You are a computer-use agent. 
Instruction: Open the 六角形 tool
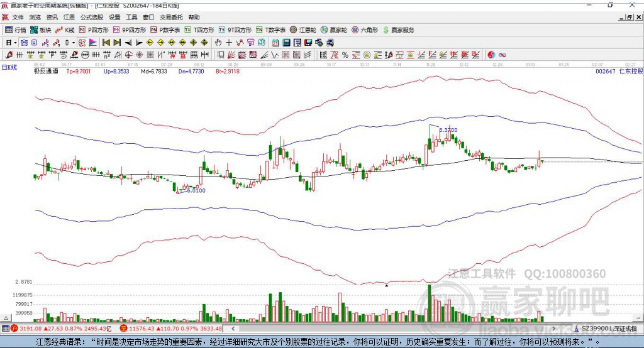click(x=365, y=30)
